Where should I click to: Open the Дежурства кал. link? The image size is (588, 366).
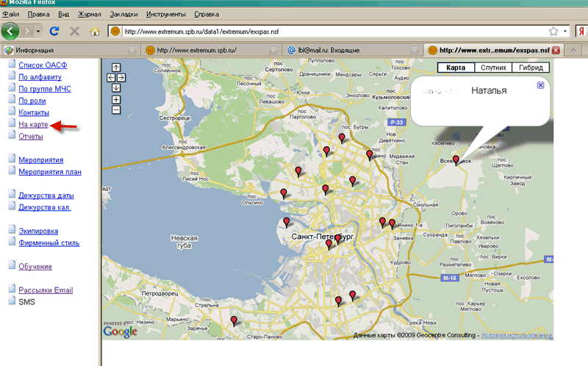(x=45, y=207)
